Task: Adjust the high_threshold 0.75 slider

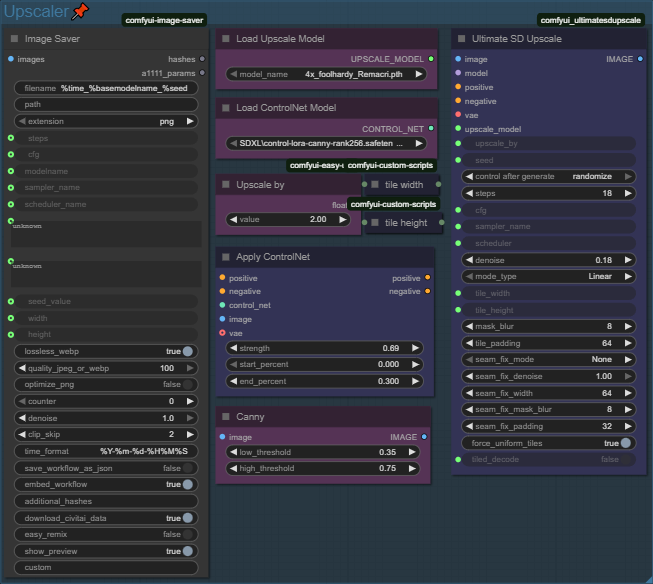Action: click(323, 468)
